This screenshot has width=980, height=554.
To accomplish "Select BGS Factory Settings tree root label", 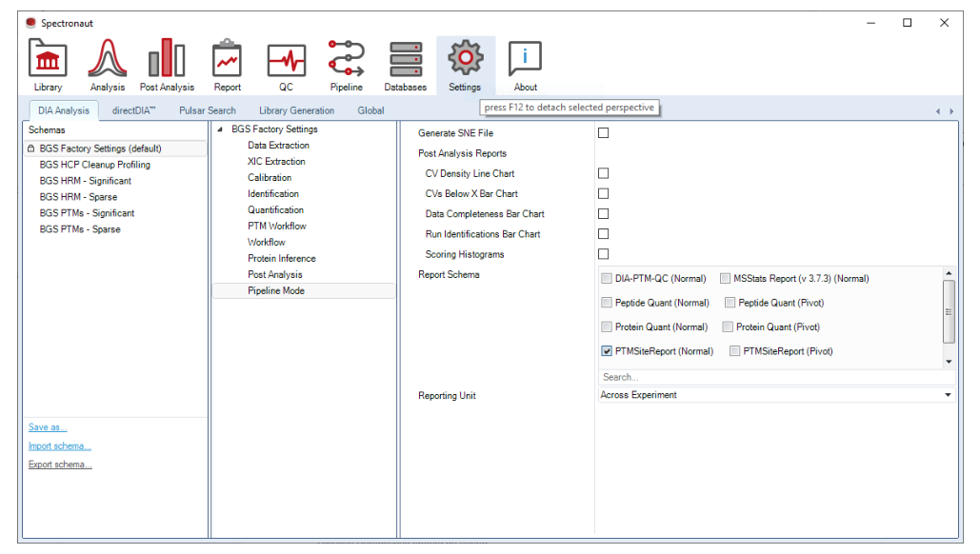I will [275, 129].
